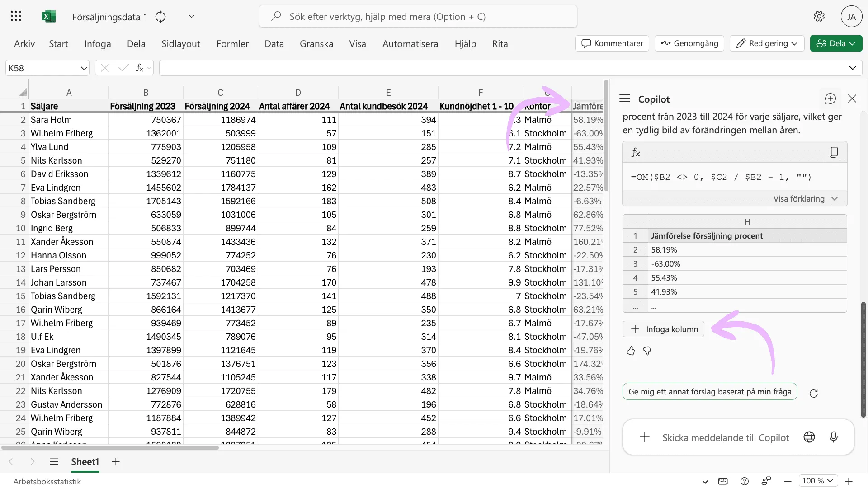The height and width of the screenshot is (488, 868).
Task: Open the Dela ribbon tab
Action: pos(136,43)
